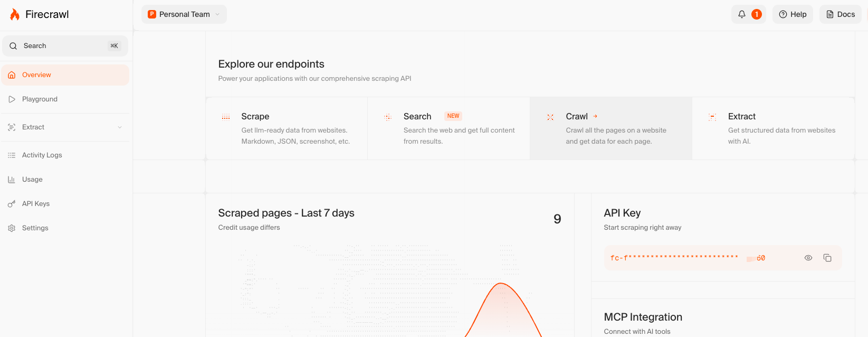
Task: Open the Playground page from sidebar
Action: pyautogui.click(x=40, y=99)
